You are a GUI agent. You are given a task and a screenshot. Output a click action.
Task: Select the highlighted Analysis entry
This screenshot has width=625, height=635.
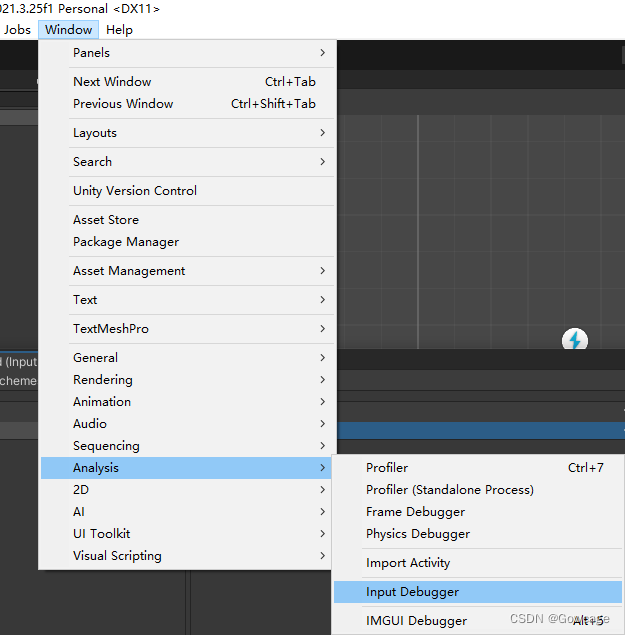point(186,468)
